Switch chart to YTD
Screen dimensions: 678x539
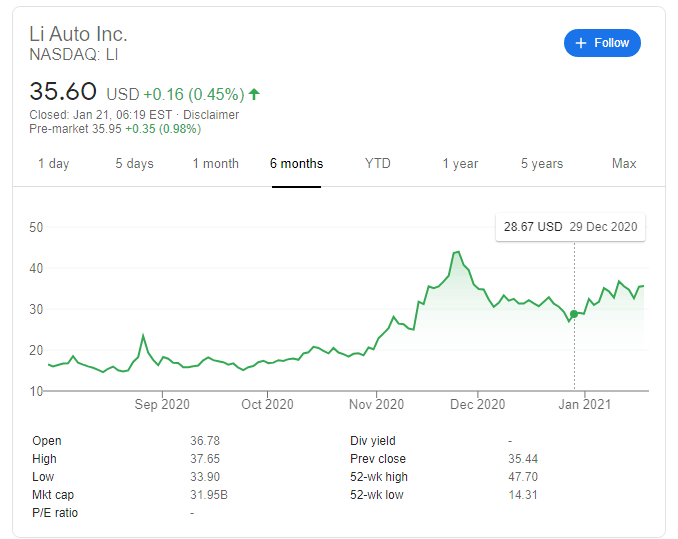[377, 164]
